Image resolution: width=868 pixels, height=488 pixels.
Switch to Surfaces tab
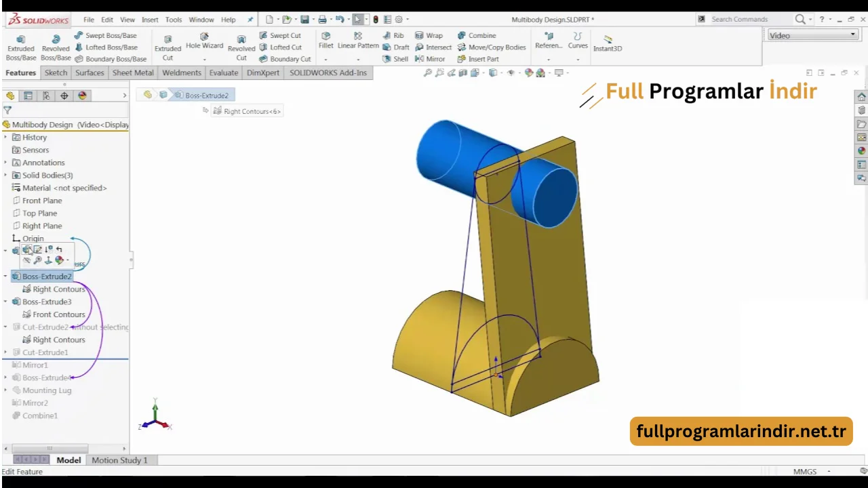(90, 73)
